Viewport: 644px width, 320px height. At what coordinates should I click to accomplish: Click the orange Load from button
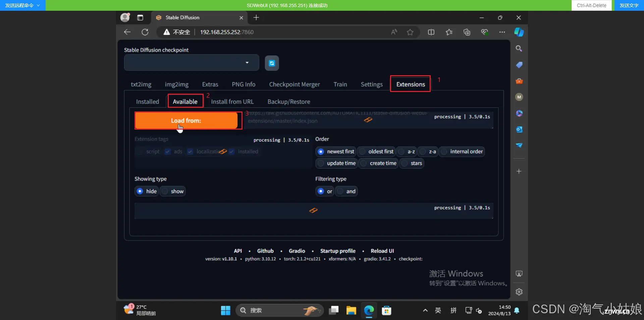(x=186, y=121)
